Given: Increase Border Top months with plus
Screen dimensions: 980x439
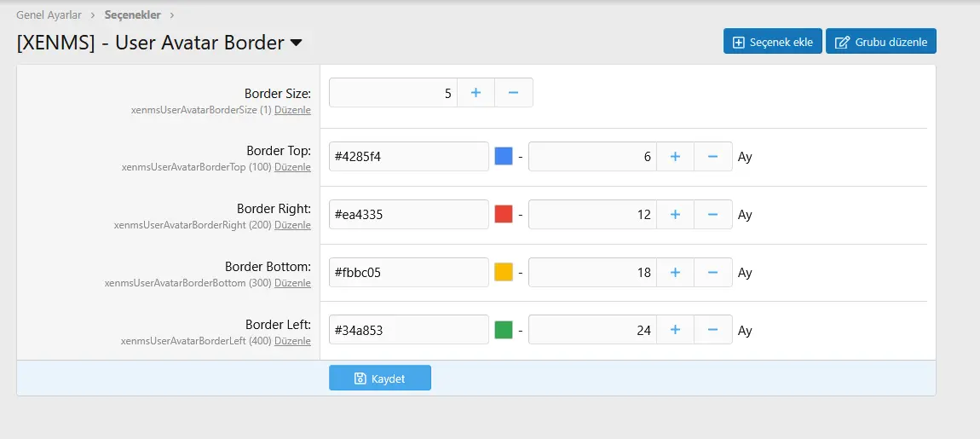Looking at the screenshot, I should (x=675, y=156).
